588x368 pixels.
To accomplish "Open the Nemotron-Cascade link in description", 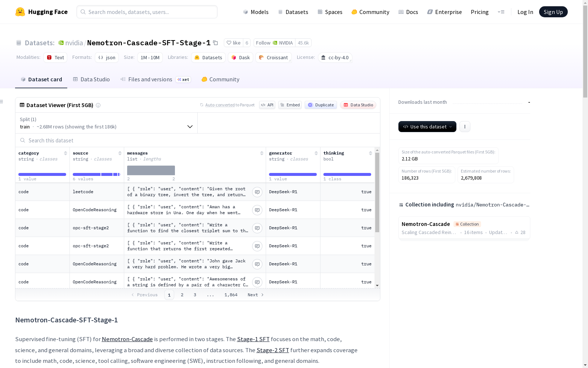I will [x=127, y=339].
